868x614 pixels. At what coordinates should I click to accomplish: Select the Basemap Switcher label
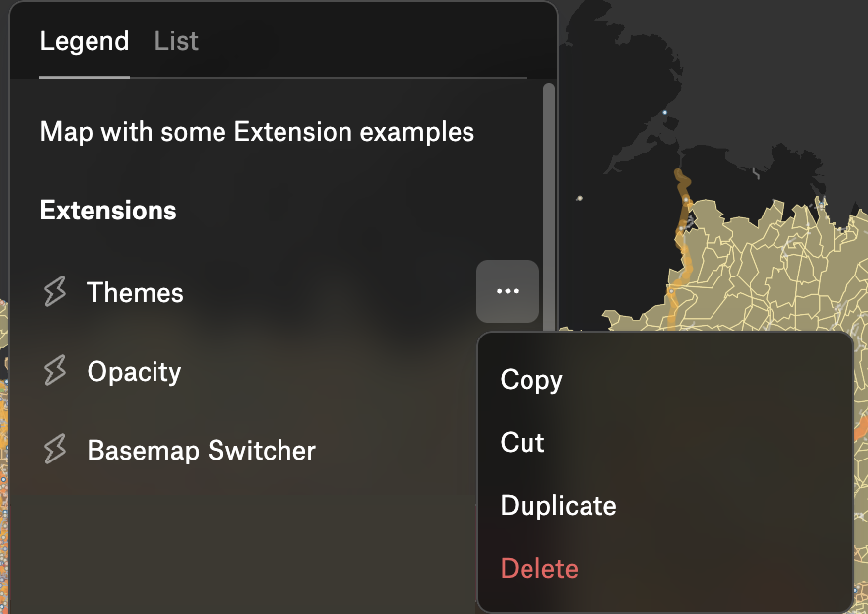201,451
